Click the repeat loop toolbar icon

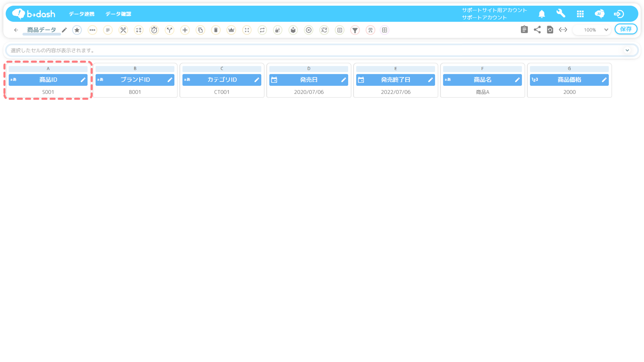point(262,30)
